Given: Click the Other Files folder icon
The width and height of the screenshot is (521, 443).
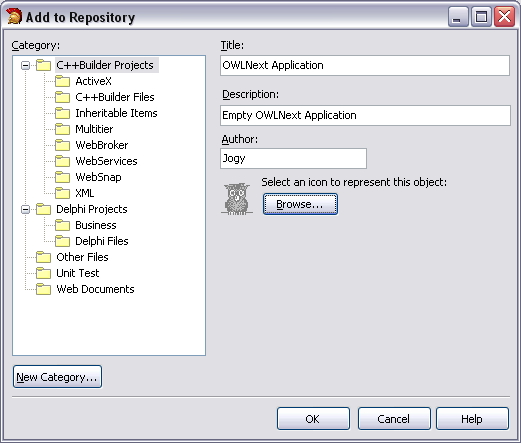Looking at the screenshot, I should 43,257.
